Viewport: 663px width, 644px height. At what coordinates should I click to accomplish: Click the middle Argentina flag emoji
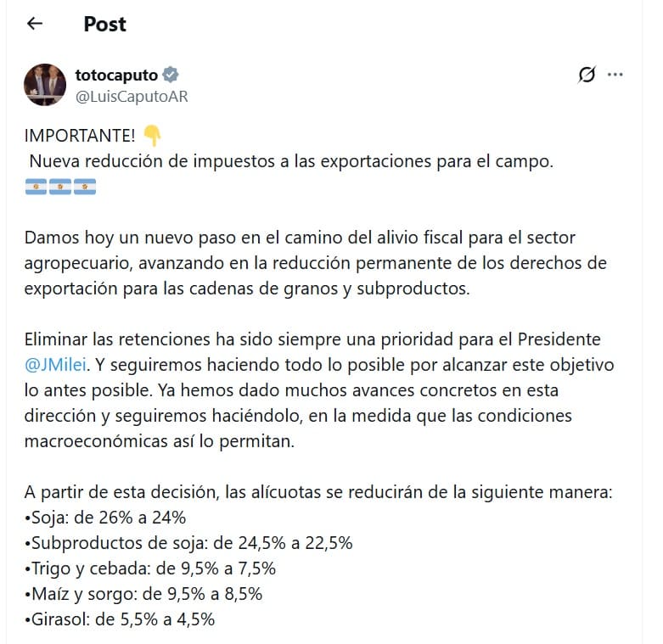[60, 187]
